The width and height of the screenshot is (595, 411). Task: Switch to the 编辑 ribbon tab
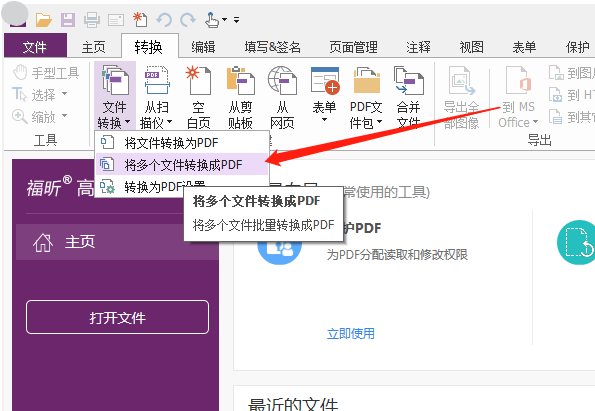click(x=203, y=47)
